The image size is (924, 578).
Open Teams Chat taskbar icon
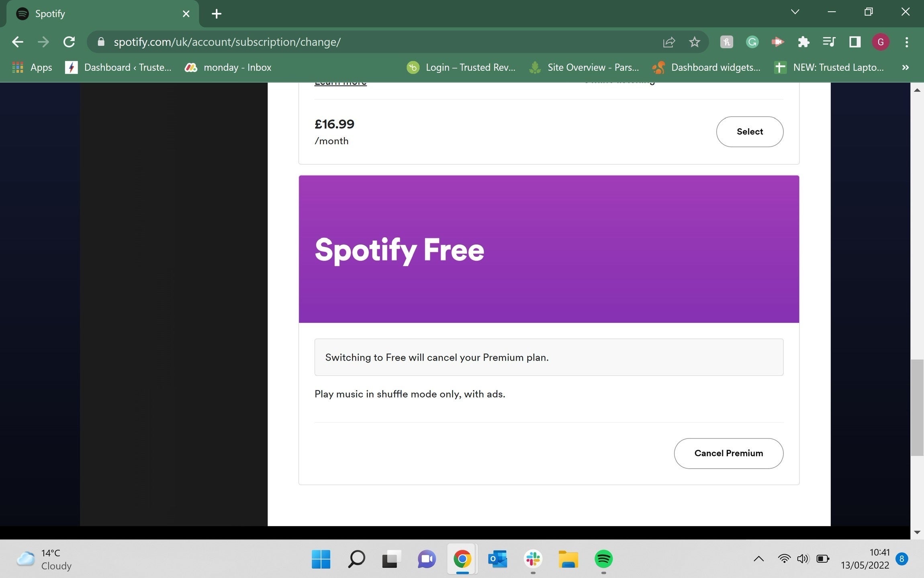point(427,559)
